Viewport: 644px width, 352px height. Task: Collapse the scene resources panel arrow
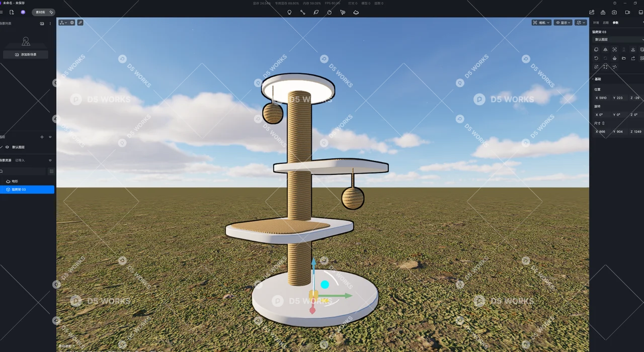tap(50, 160)
